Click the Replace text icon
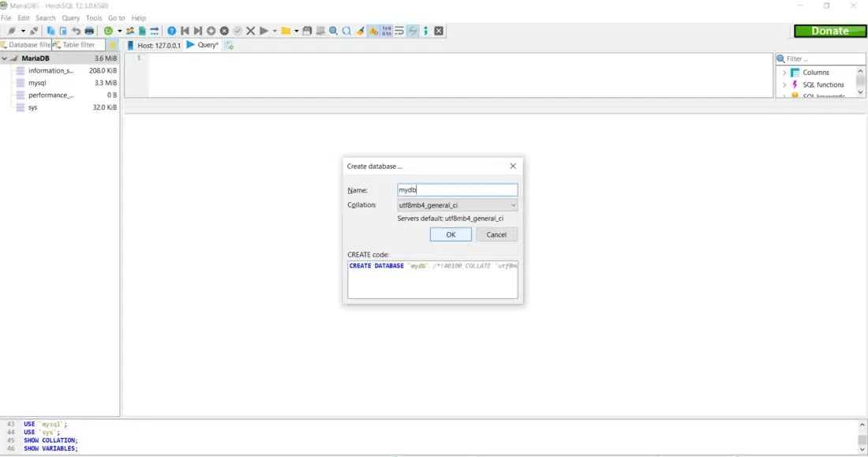Viewport: 868px width, 457px height. click(346, 31)
